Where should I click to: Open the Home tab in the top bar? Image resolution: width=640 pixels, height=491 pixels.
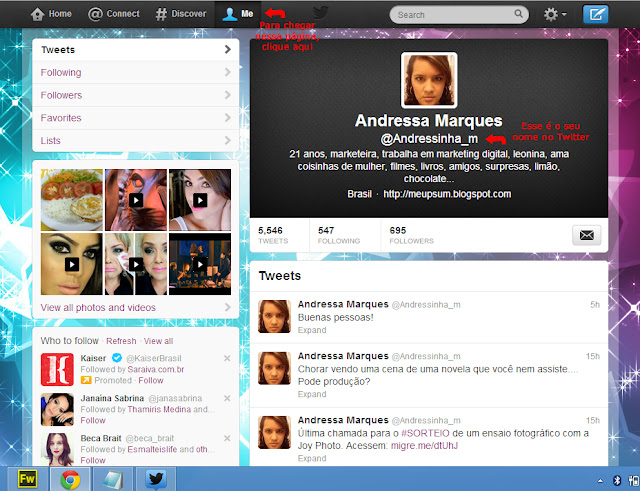(x=51, y=14)
